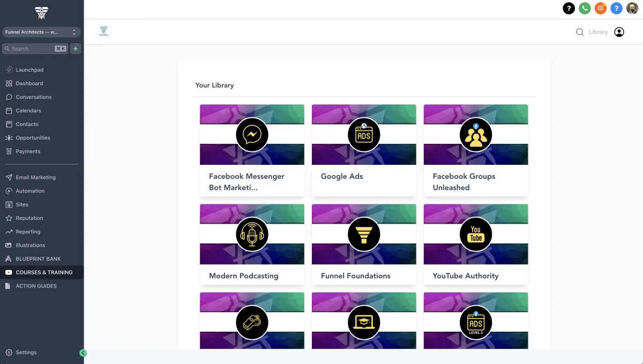Click the Action Guides document icon
Viewport: 643px width, 364px height.
click(9, 286)
